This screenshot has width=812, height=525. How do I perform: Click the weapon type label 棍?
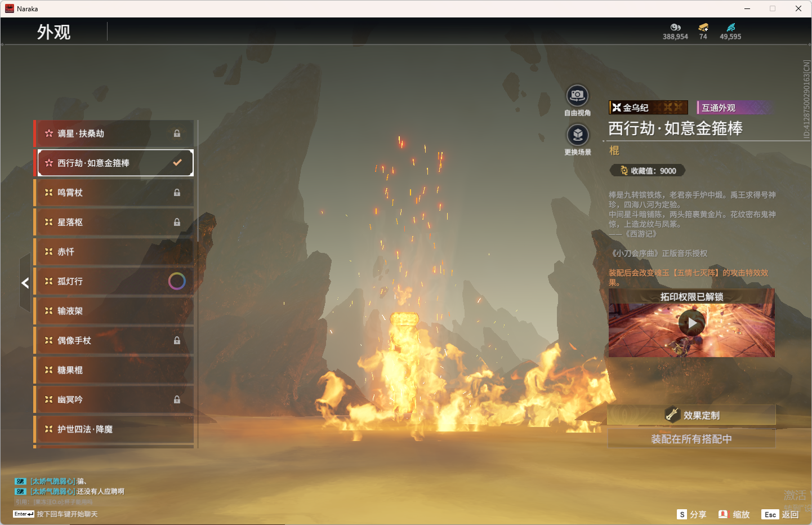tap(614, 150)
